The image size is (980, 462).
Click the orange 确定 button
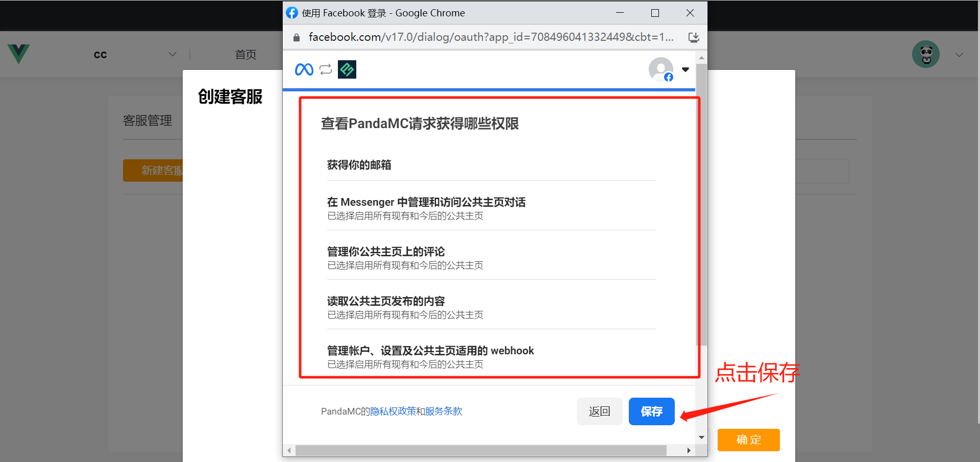click(748, 440)
